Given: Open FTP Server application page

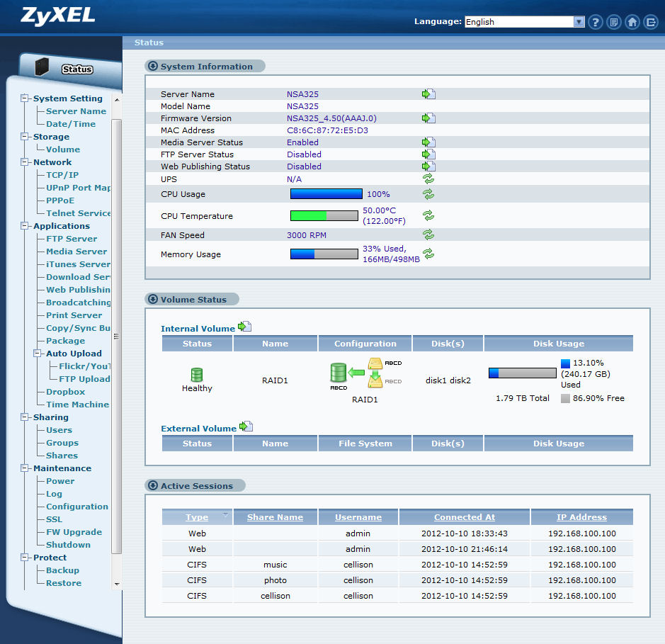Looking at the screenshot, I should pos(72,239).
